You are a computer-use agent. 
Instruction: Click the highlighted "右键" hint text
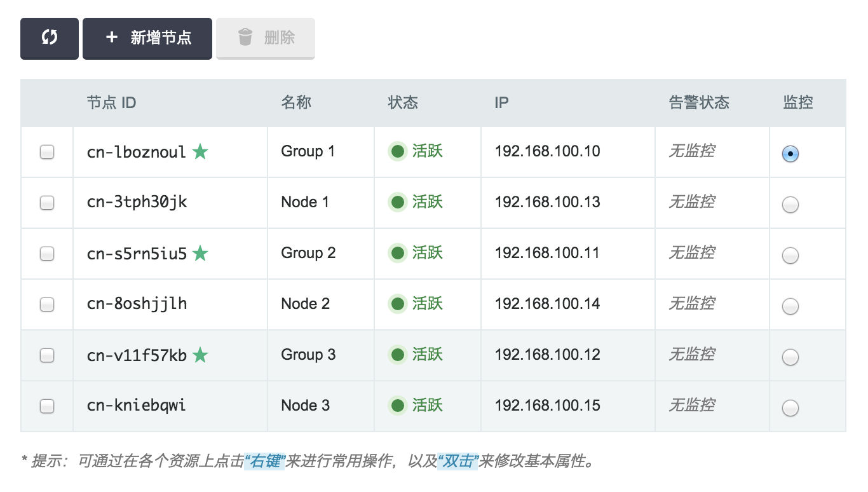point(265,461)
